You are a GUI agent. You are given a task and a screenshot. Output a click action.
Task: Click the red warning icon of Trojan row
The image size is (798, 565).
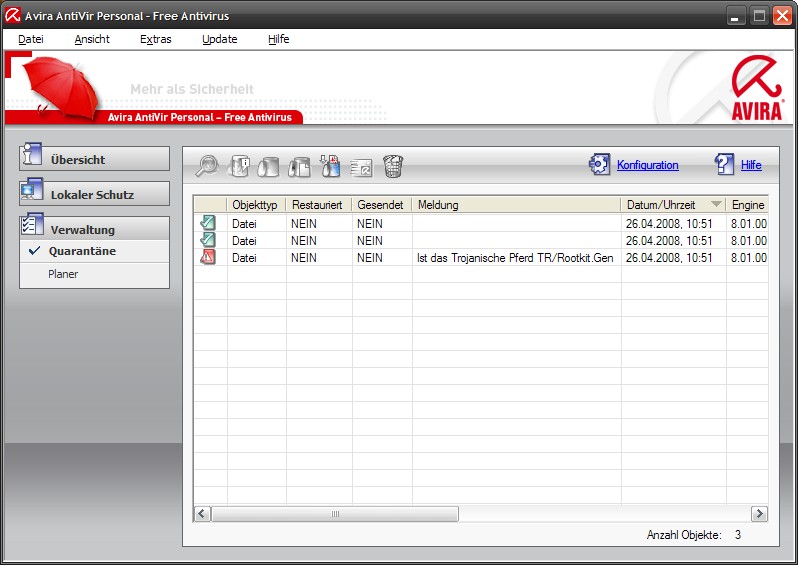click(x=208, y=257)
